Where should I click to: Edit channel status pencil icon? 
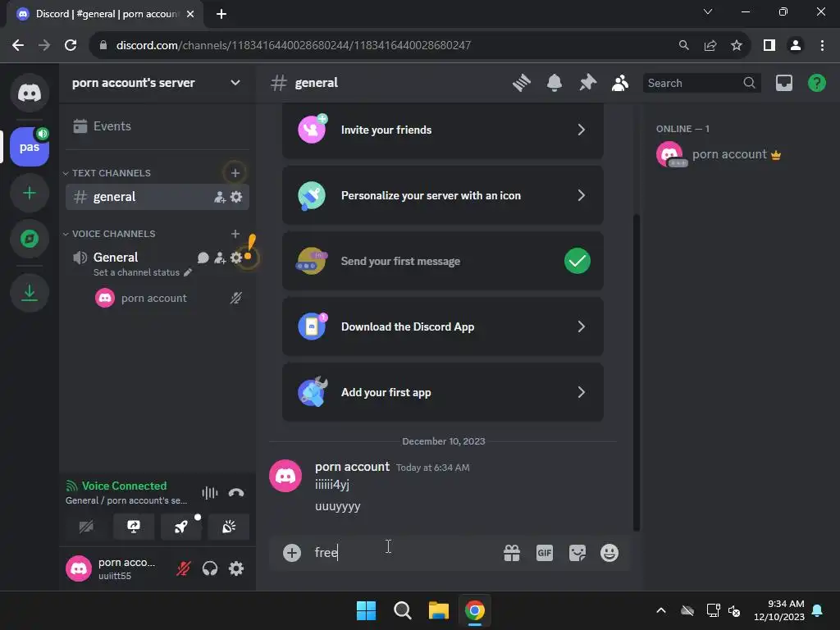[188, 272]
